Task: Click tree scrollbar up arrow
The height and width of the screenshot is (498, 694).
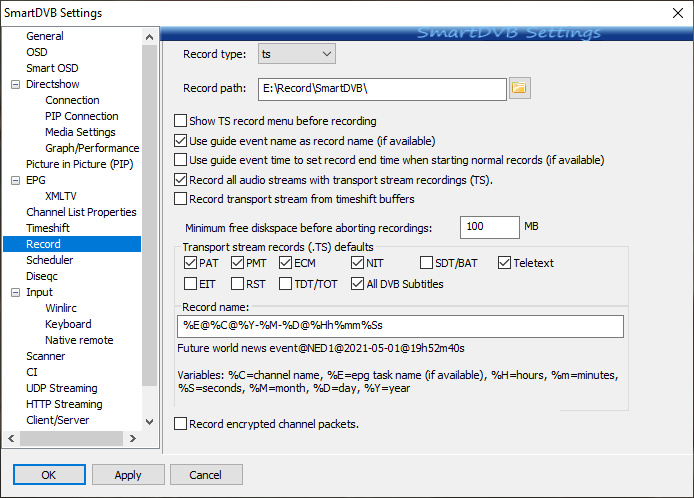Action: click(150, 37)
